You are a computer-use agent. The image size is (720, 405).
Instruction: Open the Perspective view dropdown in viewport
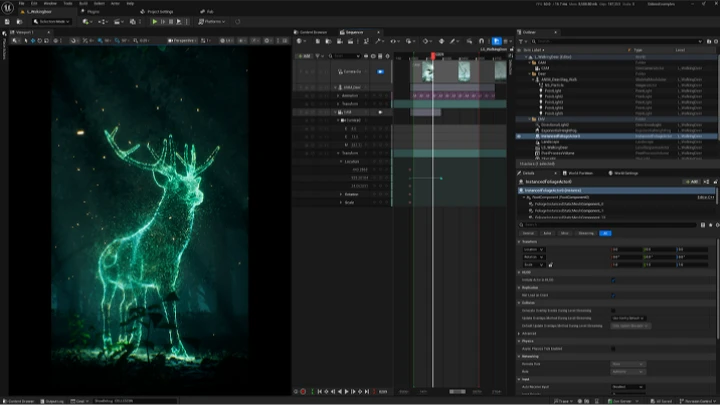(181, 40)
